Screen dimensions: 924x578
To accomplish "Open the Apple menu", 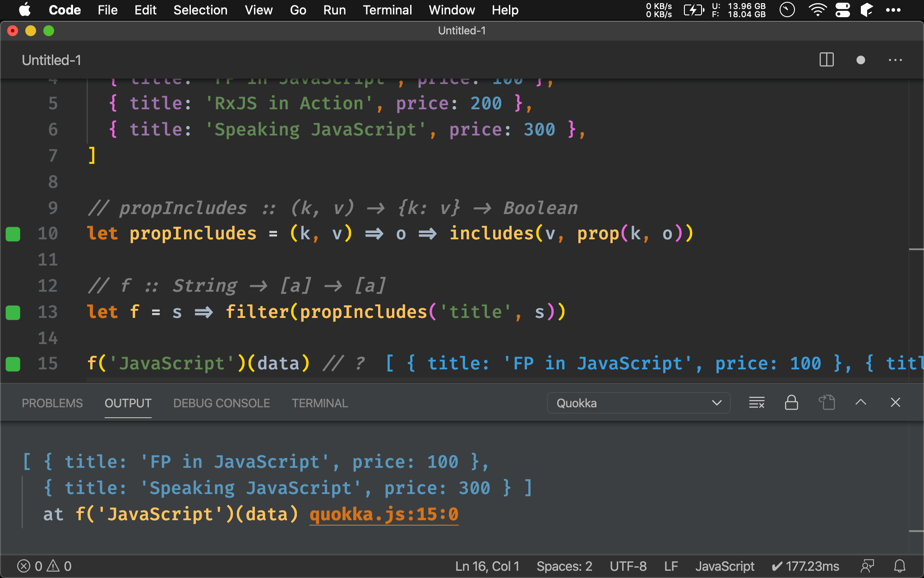I will coord(24,10).
